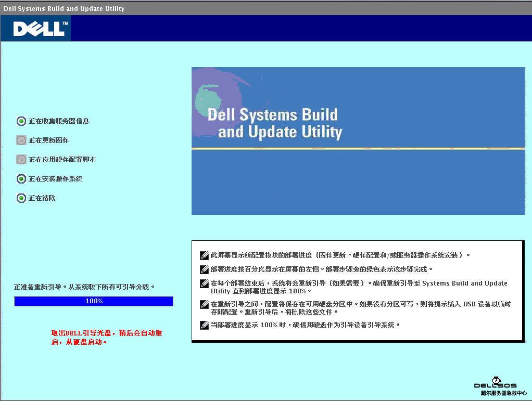
Task: Click the 100% blue progress bar
Action: (x=94, y=301)
